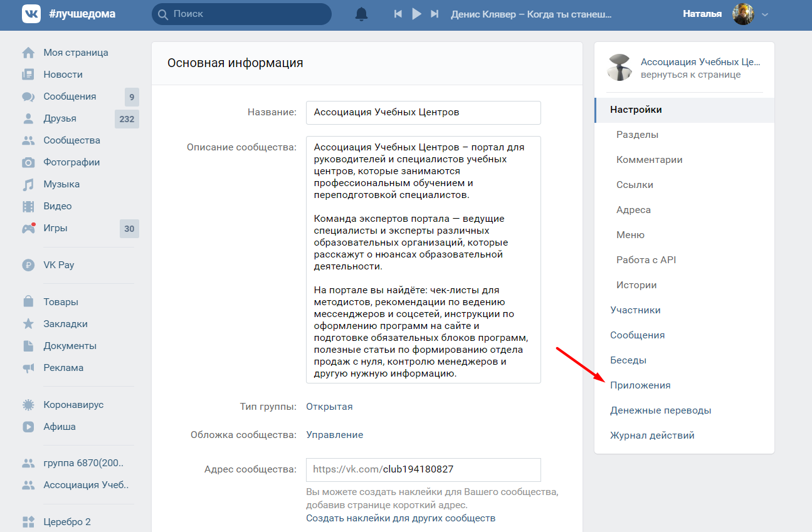Click the Фотографии camera icon

[x=28, y=162]
